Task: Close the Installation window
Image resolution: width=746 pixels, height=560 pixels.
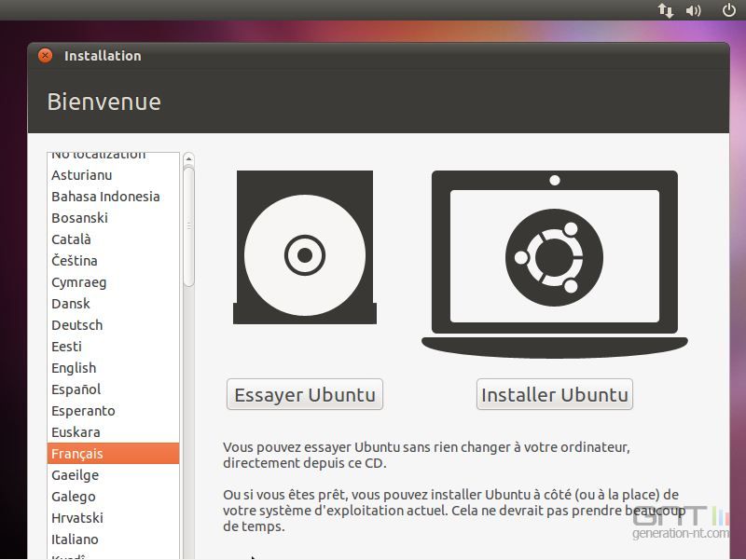Action: coord(45,56)
